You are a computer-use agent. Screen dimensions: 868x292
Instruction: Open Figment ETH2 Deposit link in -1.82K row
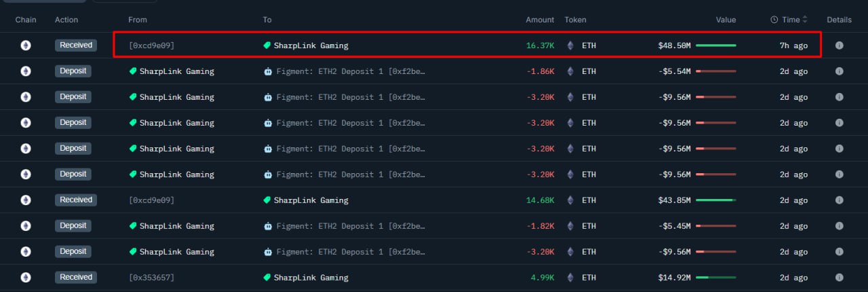pyautogui.click(x=351, y=226)
